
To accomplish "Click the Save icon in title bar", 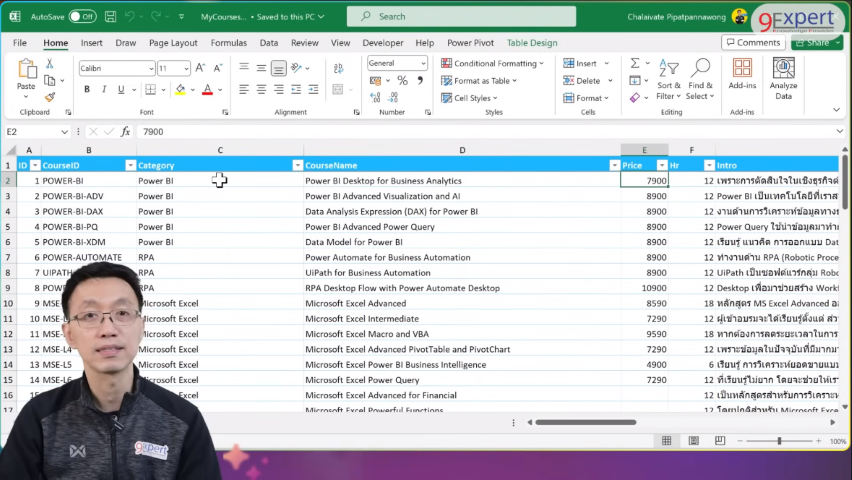I will (x=110, y=17).
